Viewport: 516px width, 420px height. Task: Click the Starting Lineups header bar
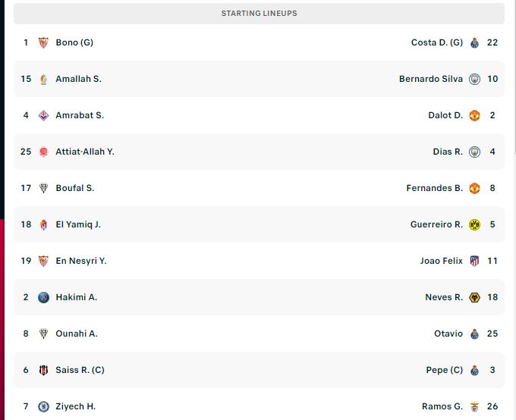pyautogui.click(x=259, y=14)
